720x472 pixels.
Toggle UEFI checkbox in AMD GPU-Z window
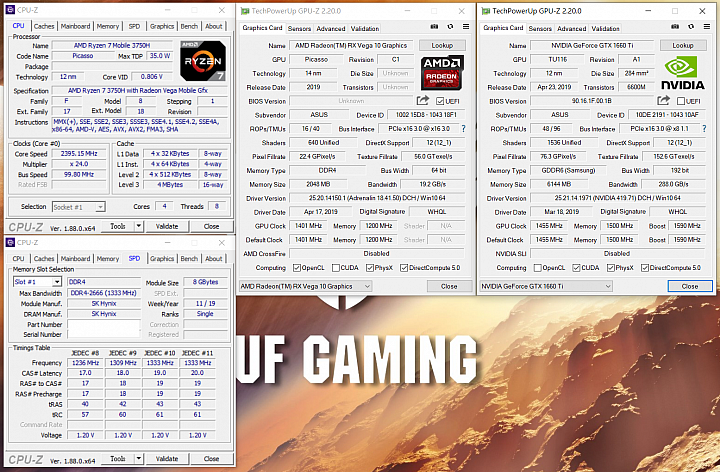point(440,101)
